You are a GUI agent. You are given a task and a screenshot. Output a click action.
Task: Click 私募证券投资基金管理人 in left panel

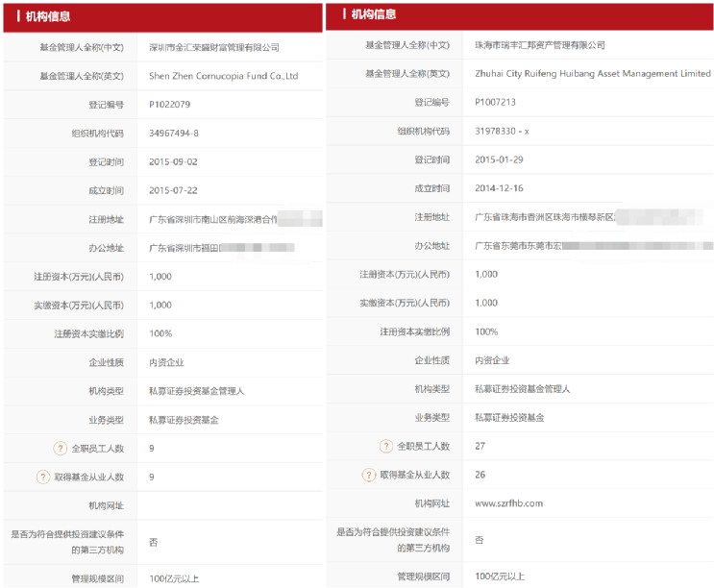pos(197,391)
